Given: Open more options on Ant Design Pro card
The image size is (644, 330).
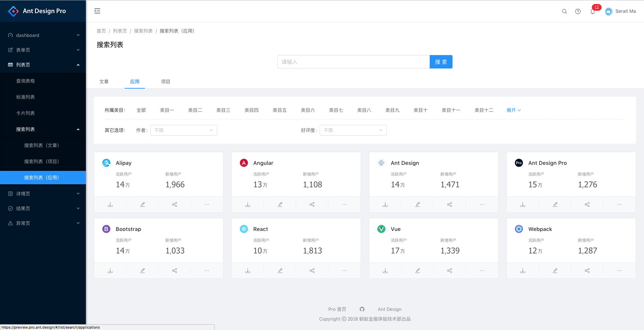Looking at the screenshot, I should click(620, 204).
